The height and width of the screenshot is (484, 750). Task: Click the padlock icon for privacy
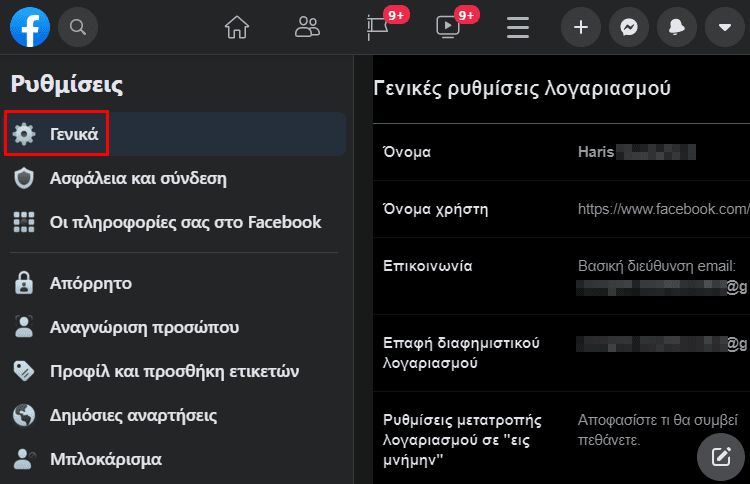tap(24, 283)
